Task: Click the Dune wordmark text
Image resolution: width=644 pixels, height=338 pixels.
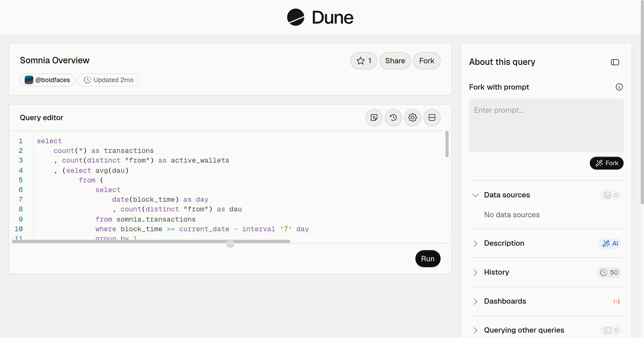Action: click(332, 17)
